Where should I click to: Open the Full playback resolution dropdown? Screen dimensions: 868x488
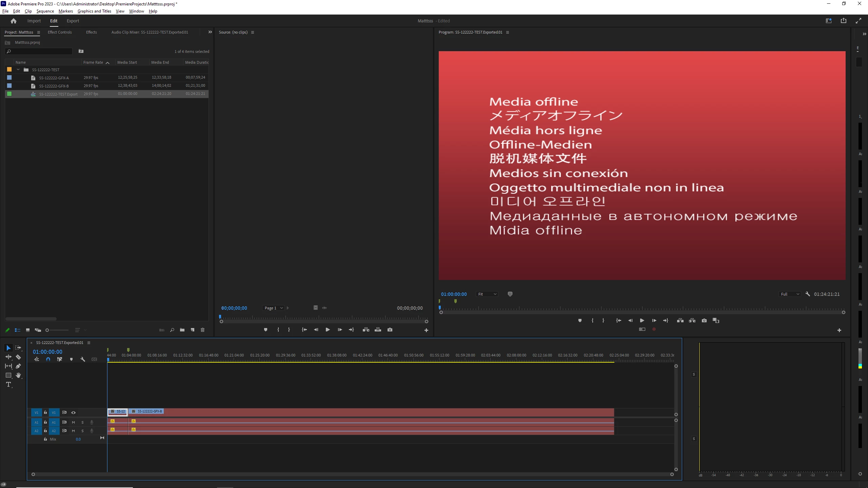click(790, 294)
